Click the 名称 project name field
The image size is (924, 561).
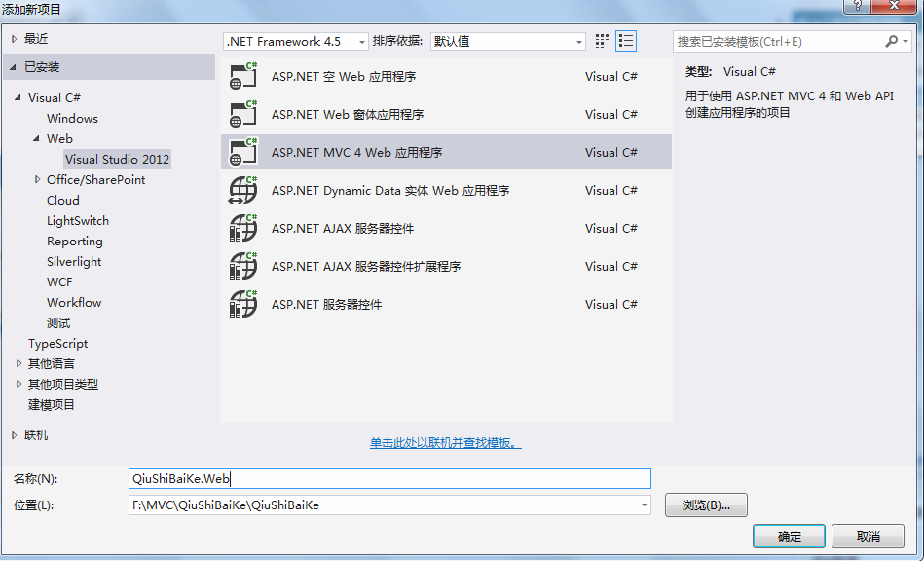coord(389,478)
